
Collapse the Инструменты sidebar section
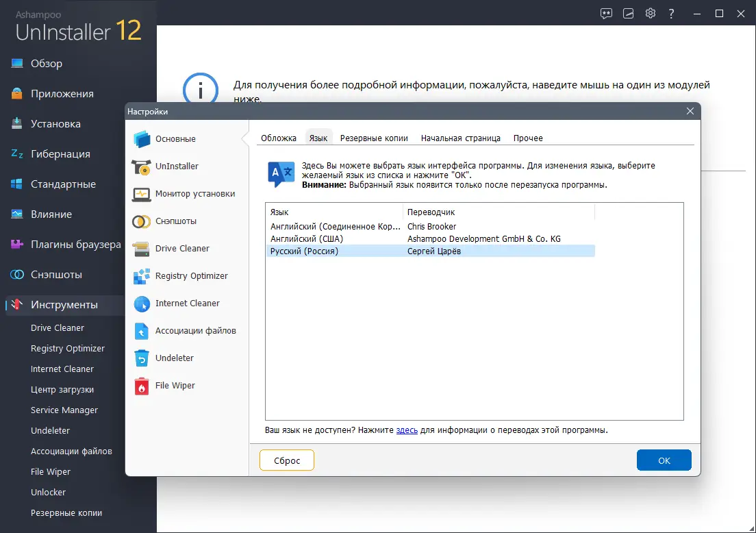click(64, 305)
